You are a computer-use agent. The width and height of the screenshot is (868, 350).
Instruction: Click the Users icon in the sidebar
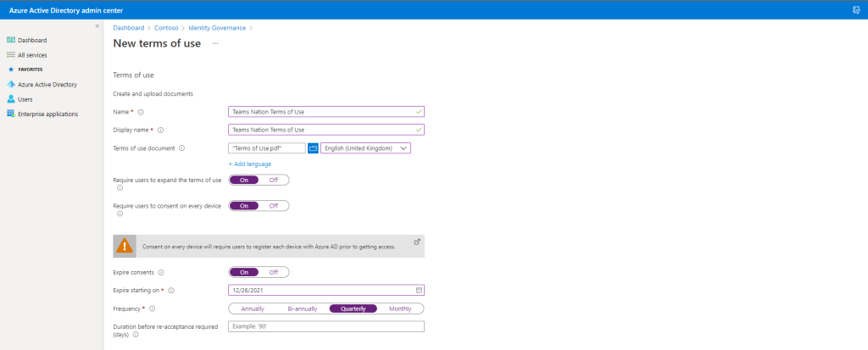click(x=11, y=99)
